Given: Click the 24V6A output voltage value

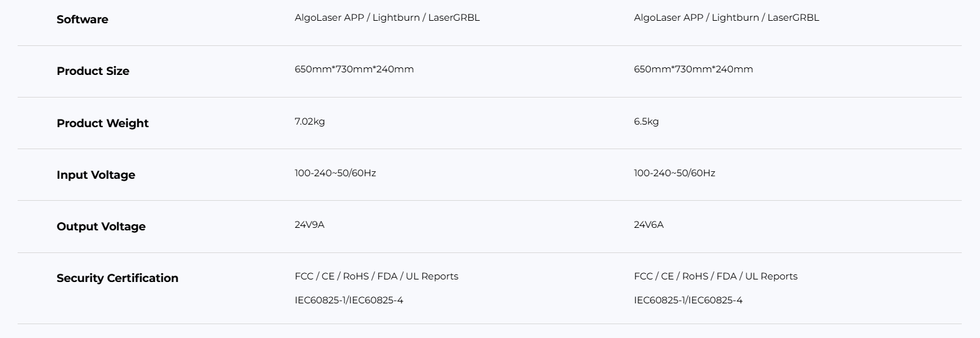Looking at the screenshot, I should (x=648, y=225).
